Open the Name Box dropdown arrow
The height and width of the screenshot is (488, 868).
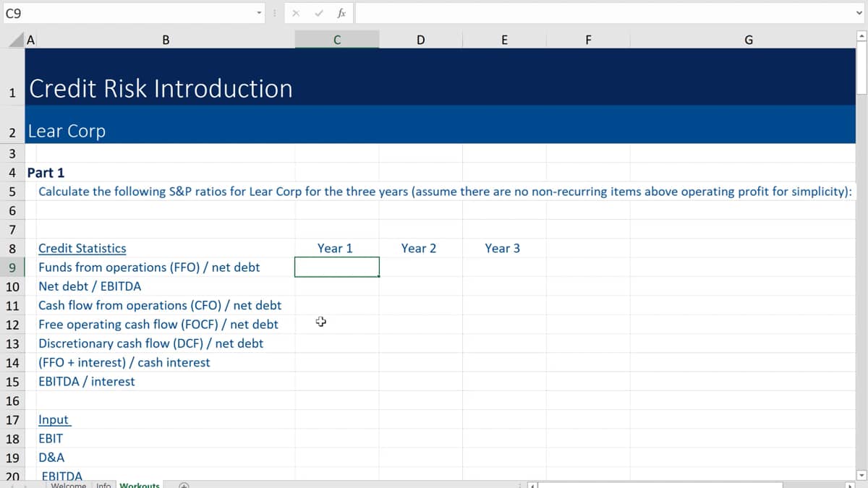[260, 13]
